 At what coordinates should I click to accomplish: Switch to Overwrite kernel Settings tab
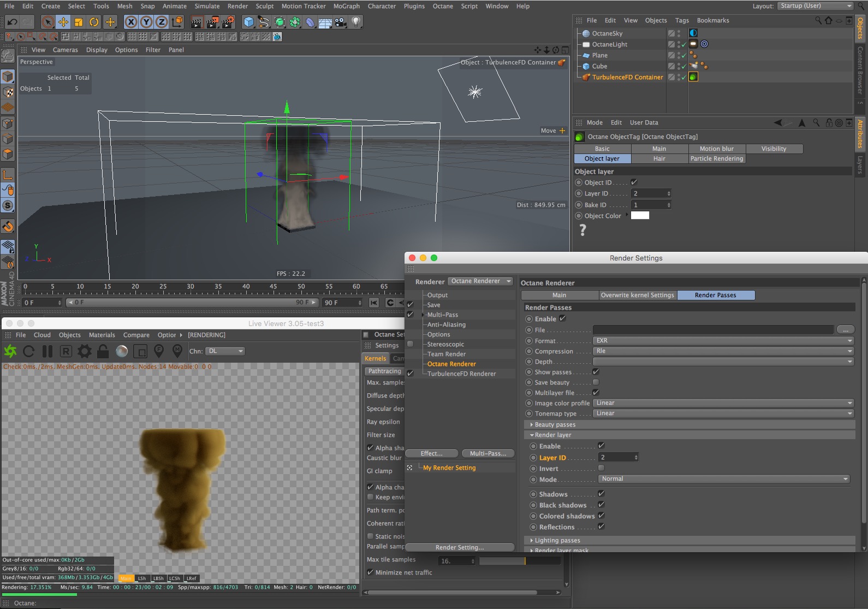(637, 295)
